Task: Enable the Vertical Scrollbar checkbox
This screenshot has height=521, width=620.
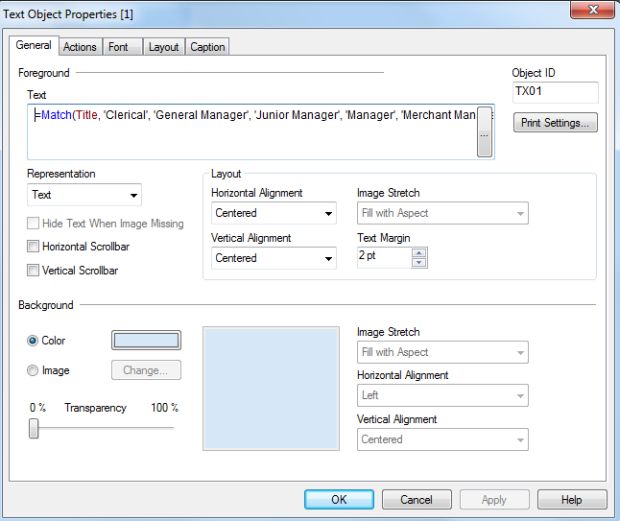Action: click(34, 270)
